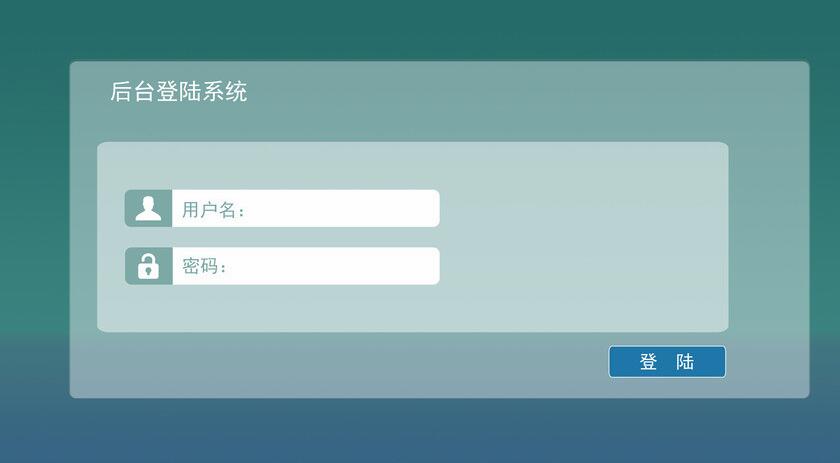The height and width of the screenshot is (463, 840).
Task: Focus the 密码 password input field
Action: click(305, 266)
